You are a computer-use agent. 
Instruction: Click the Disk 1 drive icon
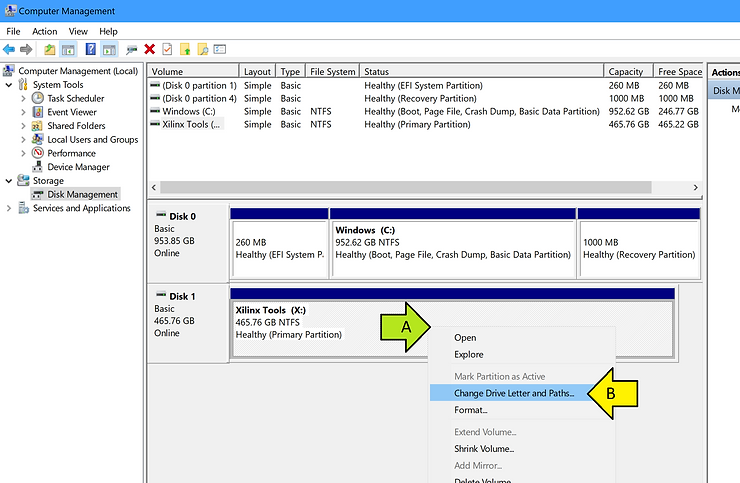click(x=161, y=295)
